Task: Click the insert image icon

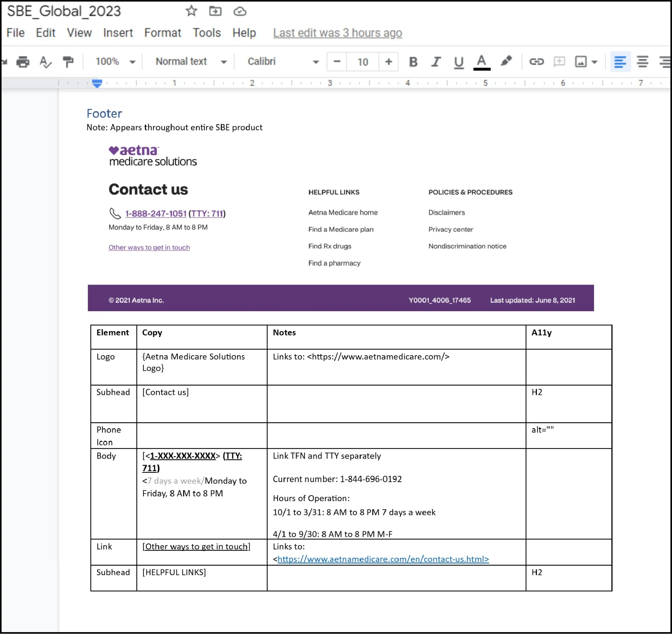Action: (x=581, y=62)
